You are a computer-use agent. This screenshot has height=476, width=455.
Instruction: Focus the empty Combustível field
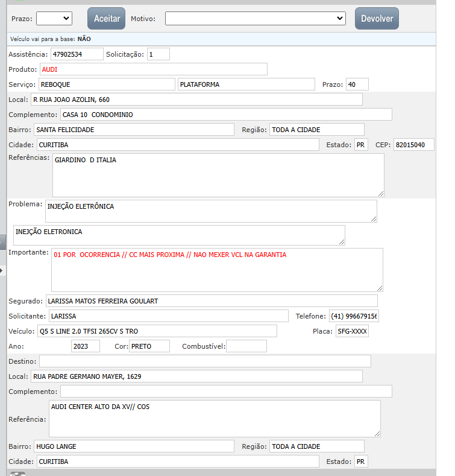[246, 346]
